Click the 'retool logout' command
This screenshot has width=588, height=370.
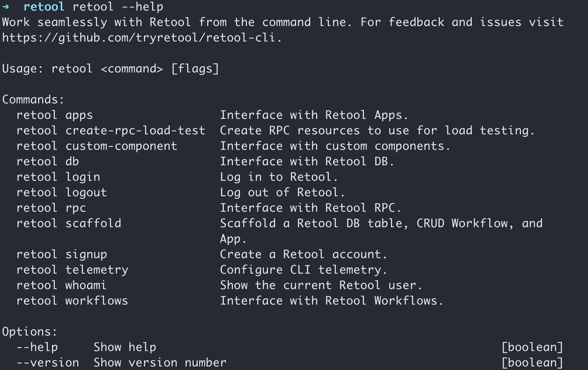point(61,192)
